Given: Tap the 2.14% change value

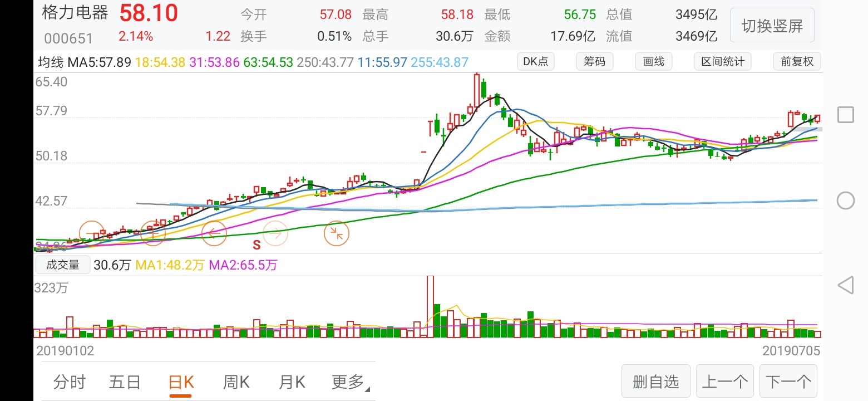Looking at the screenshot, I should [136, 37].
